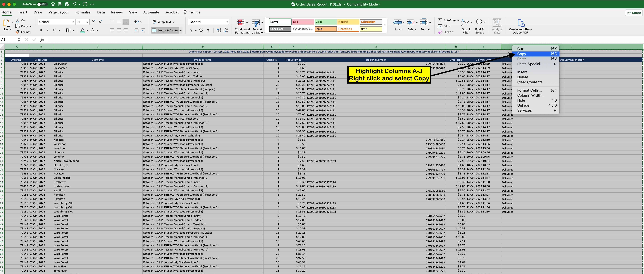Click the Create and Share Adobe PDF icon
Viewport: 644px width, 274px height.
pyautogui.click(x=521, y=23)
